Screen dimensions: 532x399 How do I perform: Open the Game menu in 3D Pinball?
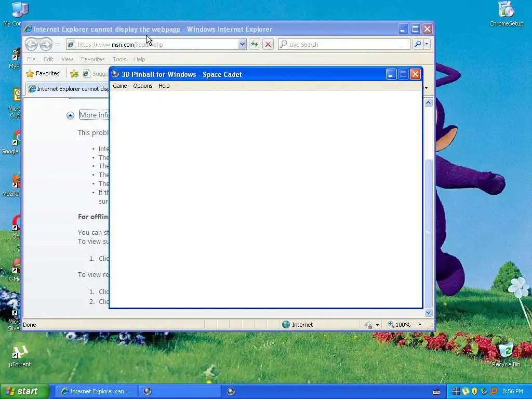[x=120, y=86]
